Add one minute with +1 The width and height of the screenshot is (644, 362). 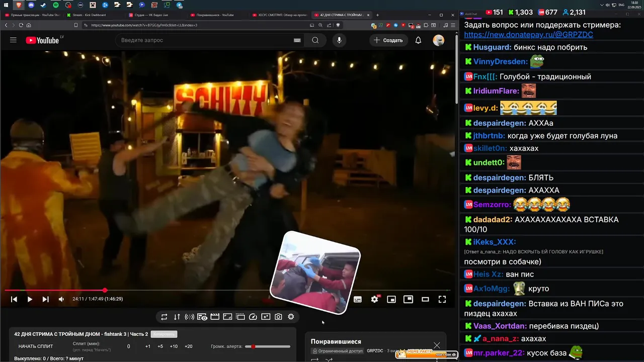click(x=147, y=346)
